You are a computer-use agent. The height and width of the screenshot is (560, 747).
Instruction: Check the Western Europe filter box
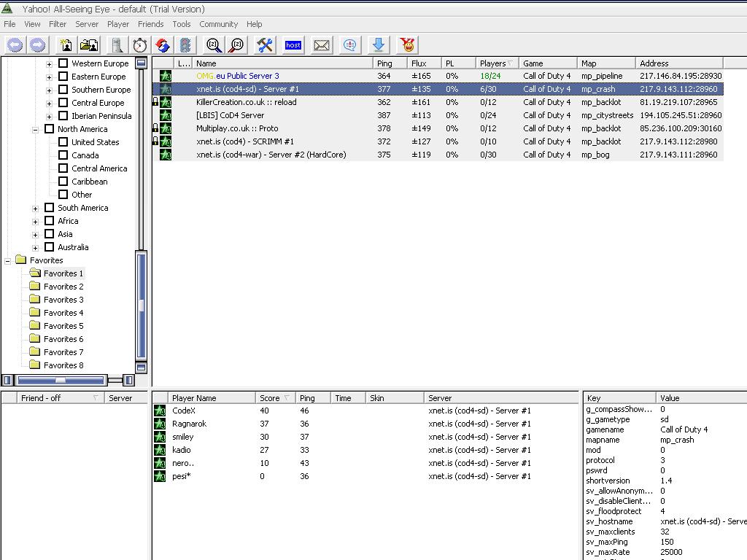point(63,63)
